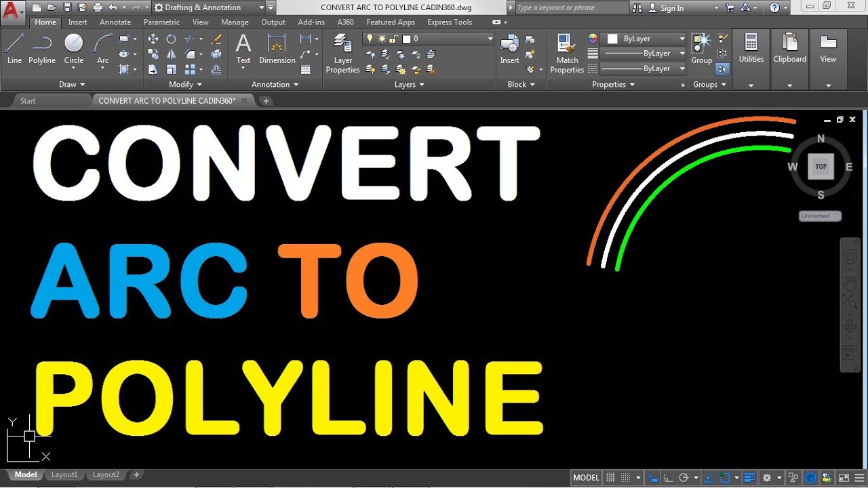Toggle object snap in status bar
Screen dimensions: 868x488
(x=724, y=477)
